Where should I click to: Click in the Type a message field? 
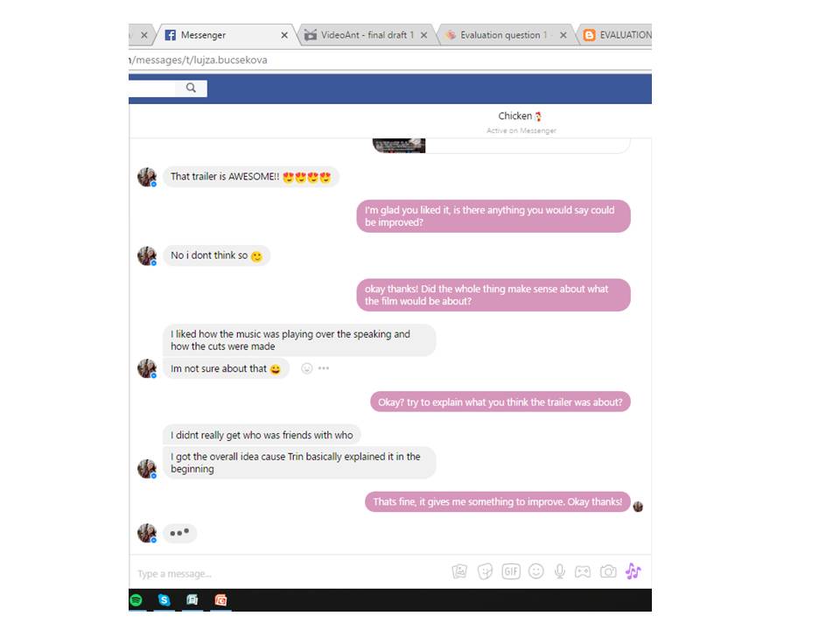click(290, 574)
